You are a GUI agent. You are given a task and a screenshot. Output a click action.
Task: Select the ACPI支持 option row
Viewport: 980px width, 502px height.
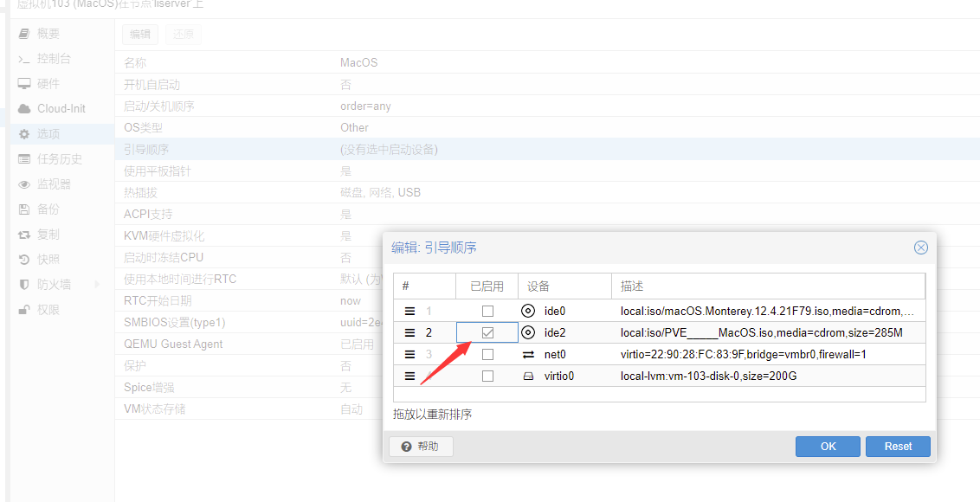click(x=547, y=215)
